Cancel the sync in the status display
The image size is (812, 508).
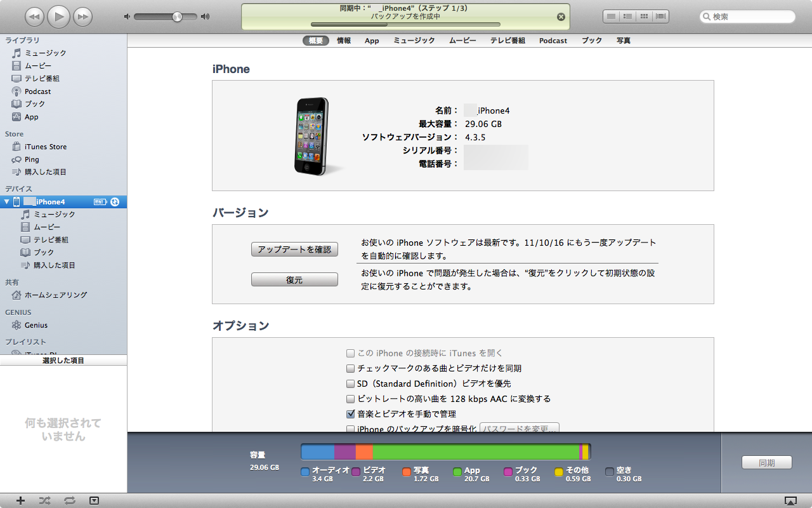(x=561, y=17)
